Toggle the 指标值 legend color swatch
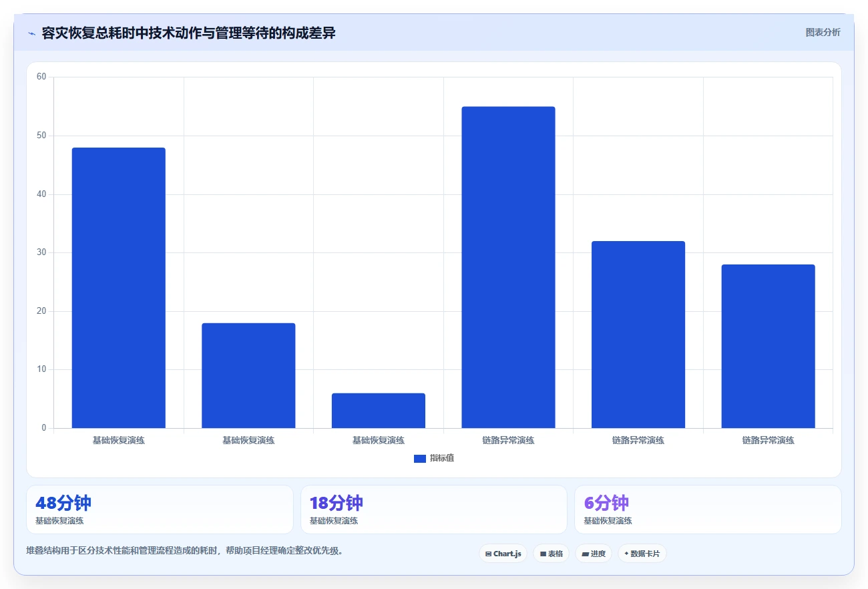 pos(420,459)
